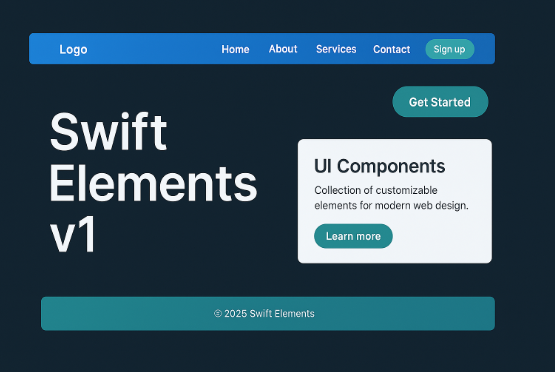This screenshot has height=372, width=555.
Task: Click Learn more in UI Components card
Action: (353, 236)
